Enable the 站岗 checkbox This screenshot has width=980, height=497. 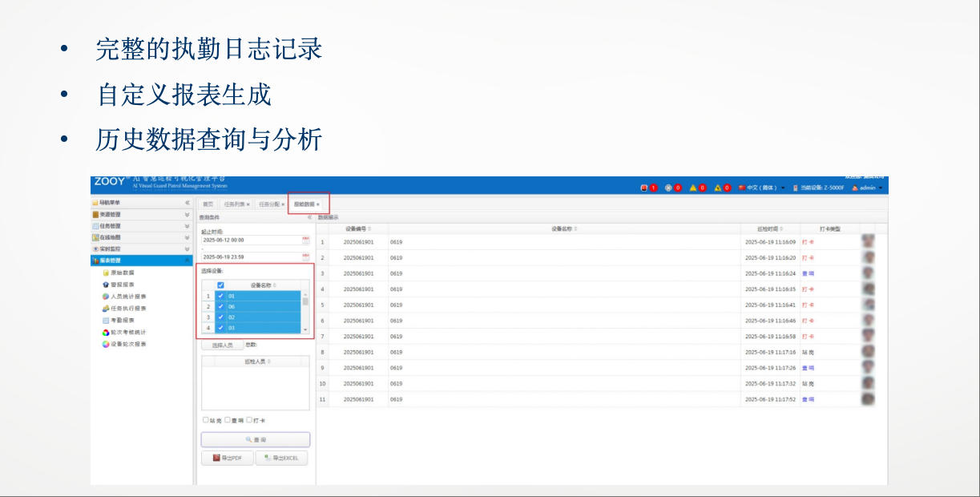coord(205,419)
